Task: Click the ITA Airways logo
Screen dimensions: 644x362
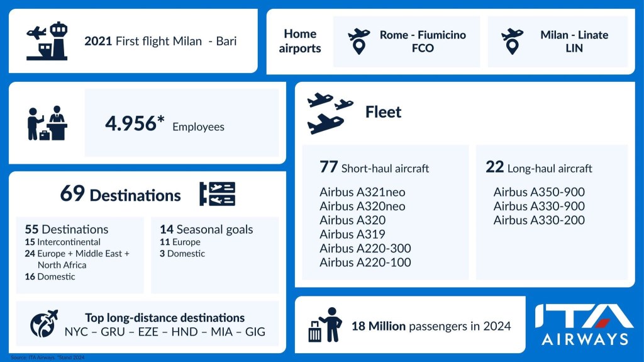Action: pyautogui.click(x=584, y=324)
